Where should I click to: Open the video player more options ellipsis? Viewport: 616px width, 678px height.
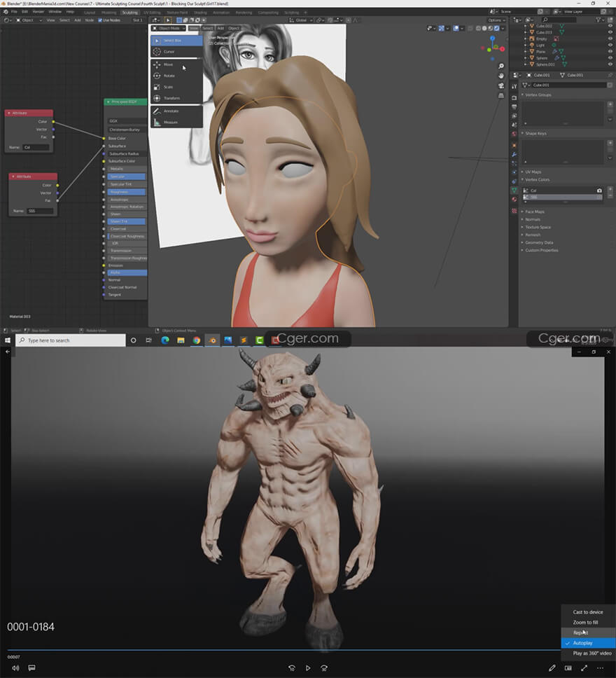click(600, 668)
